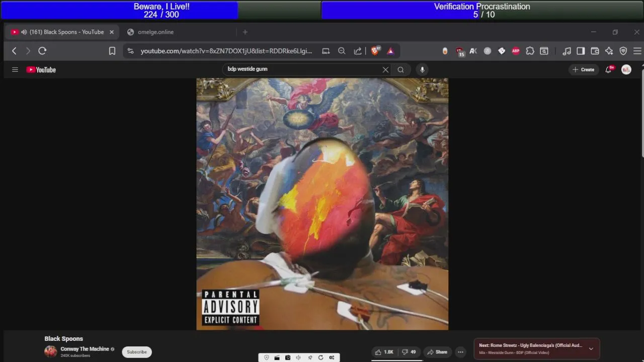This screenshot has height=362, width=644.
Task: Open the Adblock Plus ABP extension
Action: (x=516, y=51)
